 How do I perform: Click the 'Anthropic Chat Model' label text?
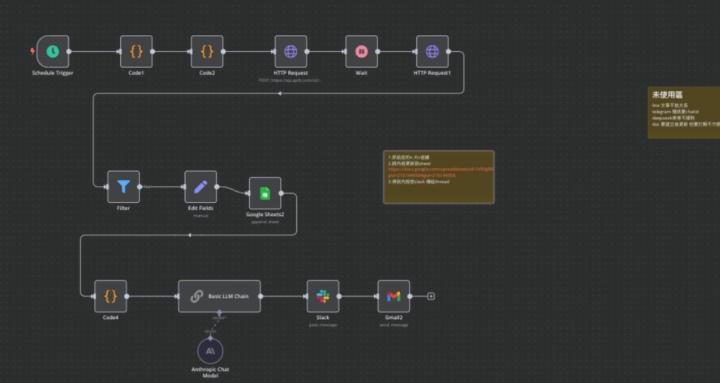pyautogui.click(x=210, y=372)
